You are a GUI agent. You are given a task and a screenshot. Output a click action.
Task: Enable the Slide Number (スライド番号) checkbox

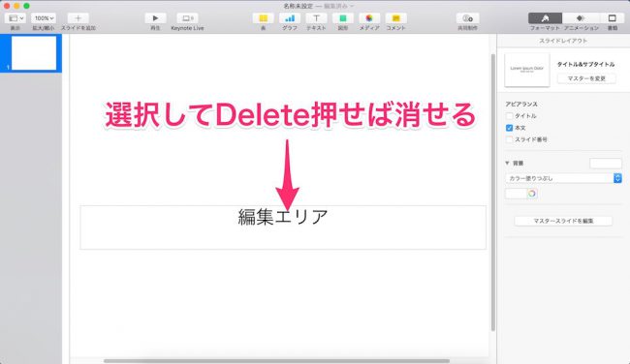[509, 139]
